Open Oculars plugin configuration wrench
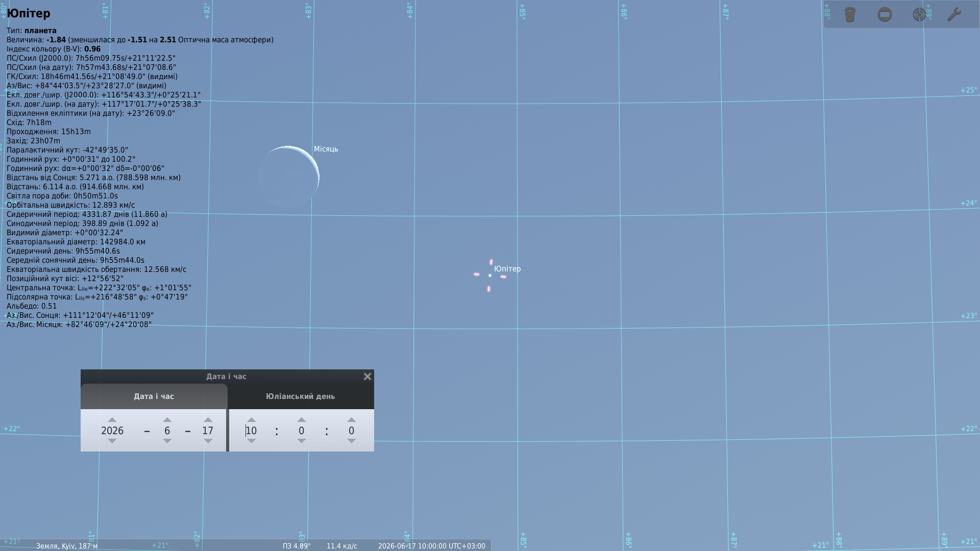The width and height of the screenshot is (980, 551). (954, 14)
